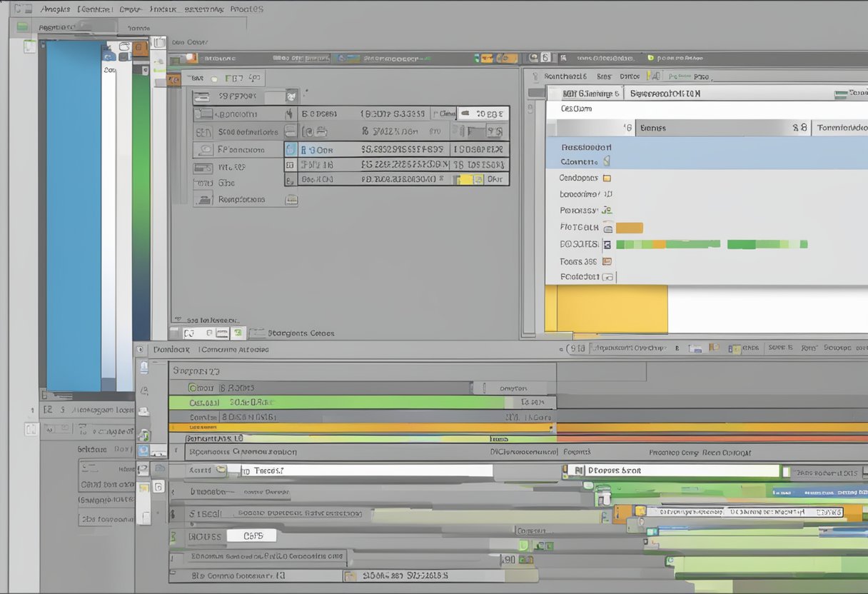
Task: Click the blue square icon in left timeline strip
Action: point(143,451)
